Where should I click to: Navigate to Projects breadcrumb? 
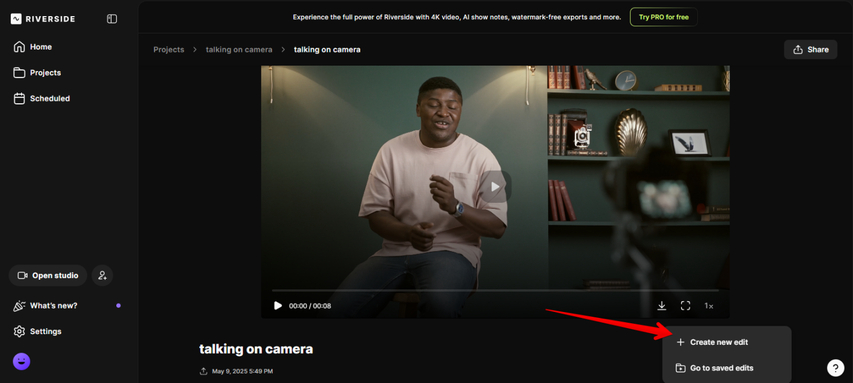[169, 50]
